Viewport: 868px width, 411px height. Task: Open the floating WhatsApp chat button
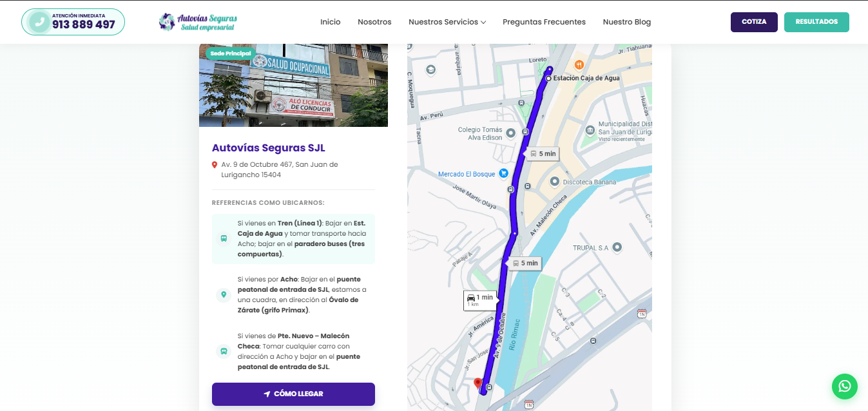[844, 387]
